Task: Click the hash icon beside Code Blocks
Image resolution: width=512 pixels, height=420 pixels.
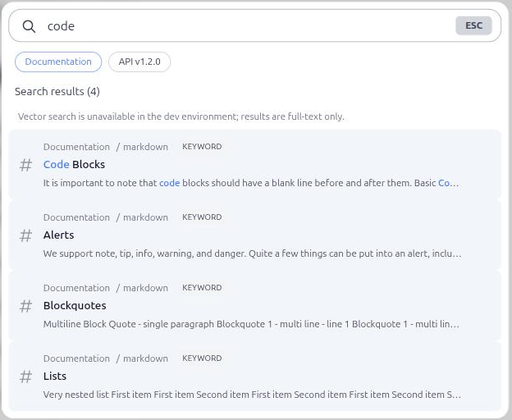Action: [25, 165]
